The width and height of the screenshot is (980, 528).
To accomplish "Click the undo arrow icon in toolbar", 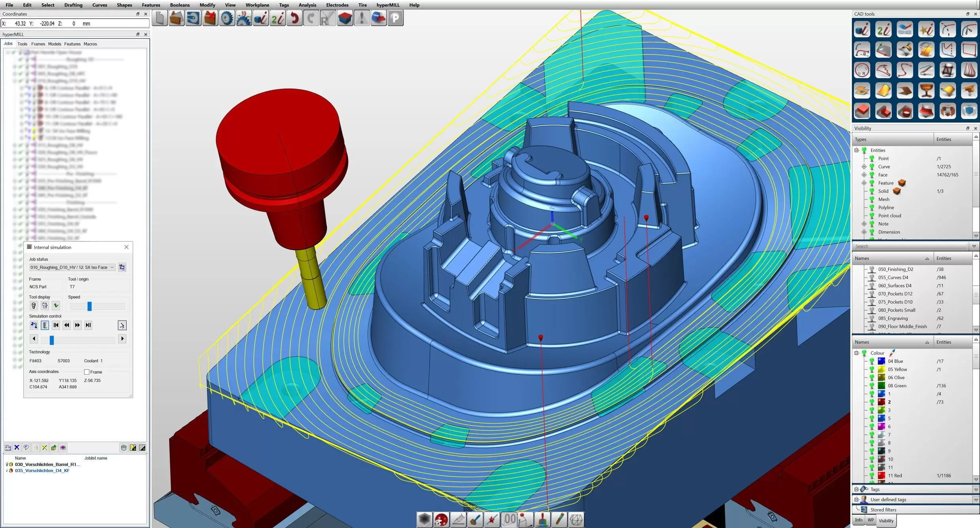I will 294,18.
